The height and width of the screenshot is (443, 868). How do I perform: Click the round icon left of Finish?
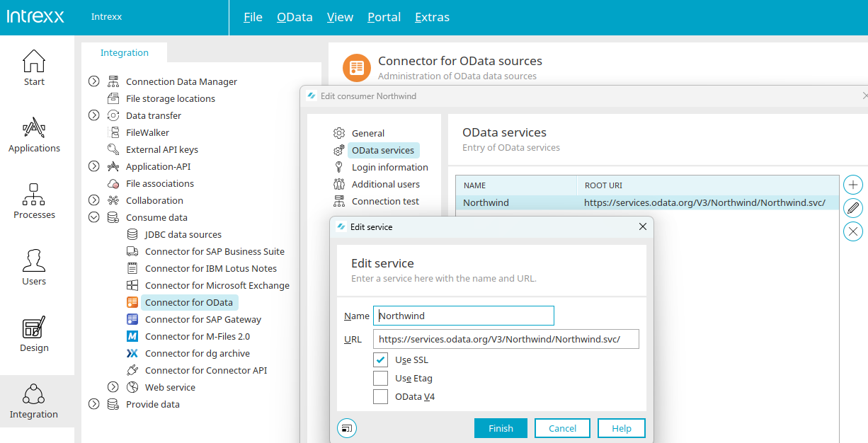coord(347,427)
